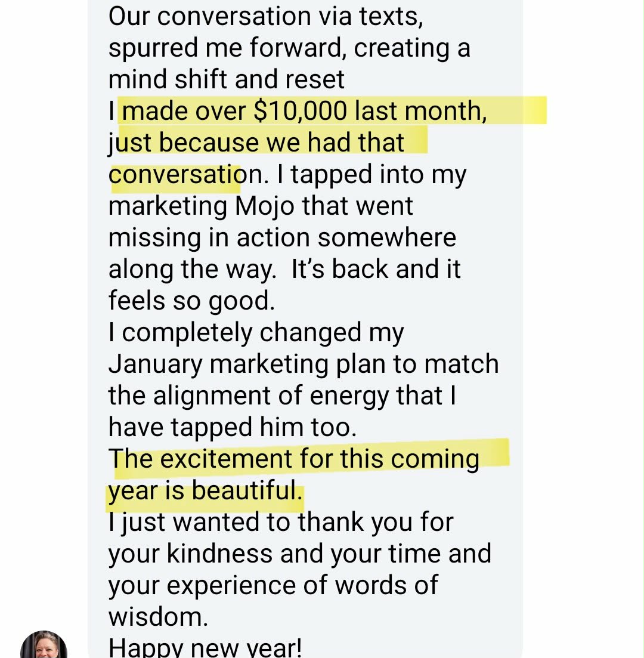
Task: Tap the highlighted "year is beautiful." text
Action: coord(202,491)
